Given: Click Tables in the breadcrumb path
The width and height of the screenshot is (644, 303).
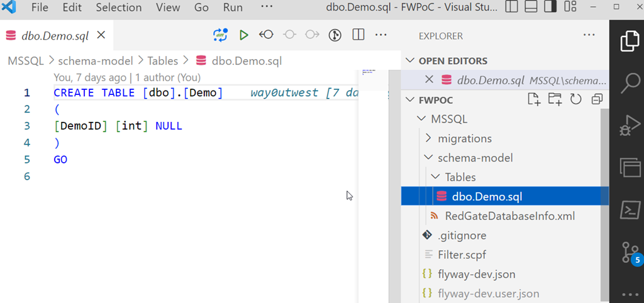Looking at the screenshot, I should [162, 61].
